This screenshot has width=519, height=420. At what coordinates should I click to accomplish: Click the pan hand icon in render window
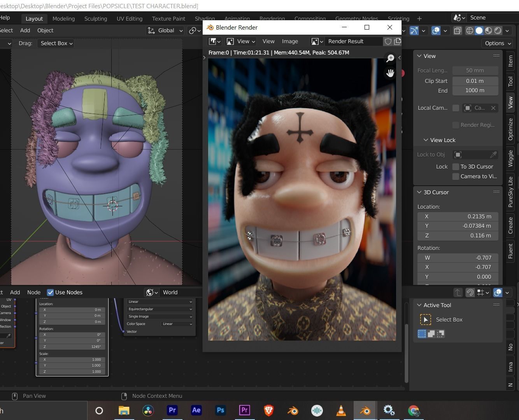click(x=390, y=73)
